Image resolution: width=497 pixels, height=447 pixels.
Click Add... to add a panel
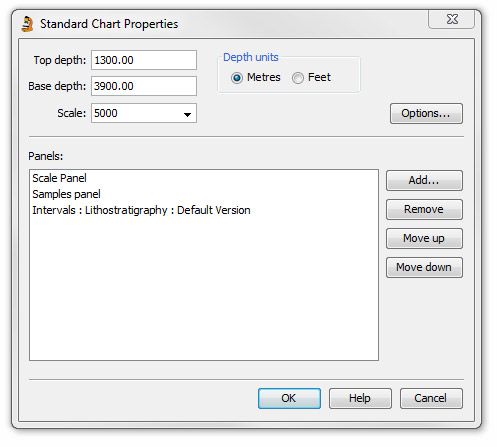[x=424, y=181]
